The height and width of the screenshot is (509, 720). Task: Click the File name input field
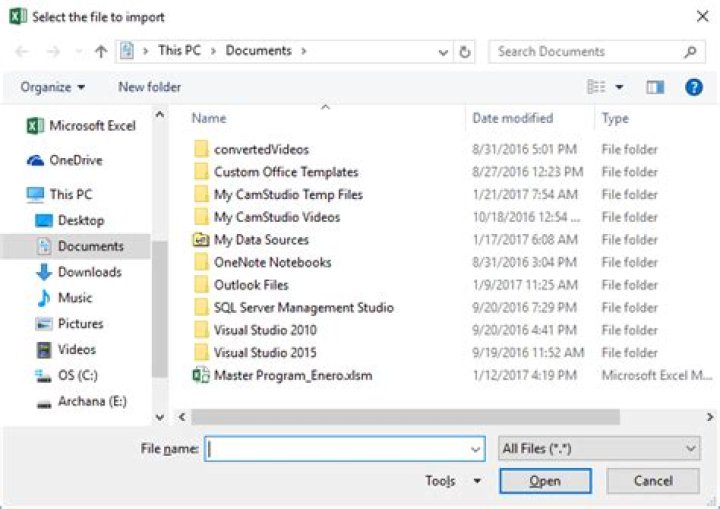[x=344, y=449]
